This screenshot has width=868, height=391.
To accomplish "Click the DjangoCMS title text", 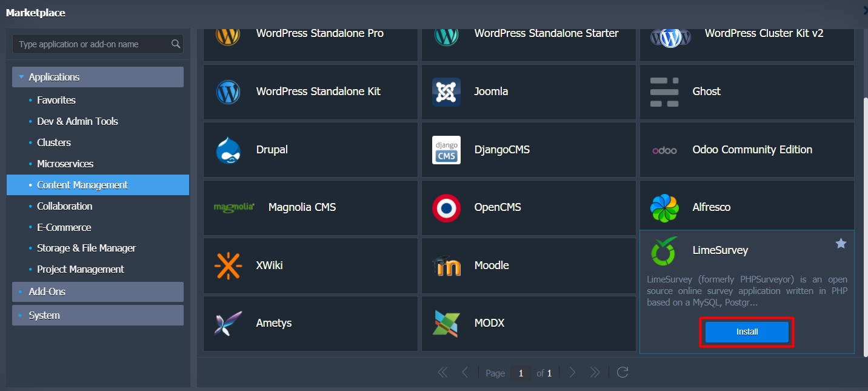I will (502, 150).
